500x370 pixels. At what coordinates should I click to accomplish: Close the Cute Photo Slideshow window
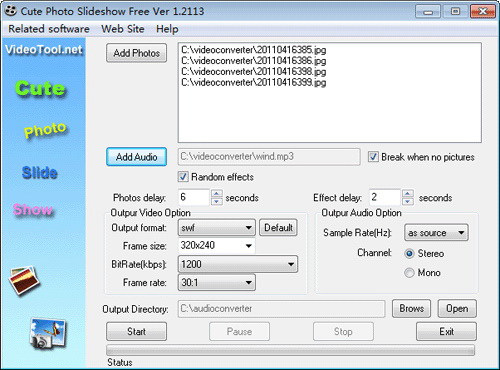482,12
